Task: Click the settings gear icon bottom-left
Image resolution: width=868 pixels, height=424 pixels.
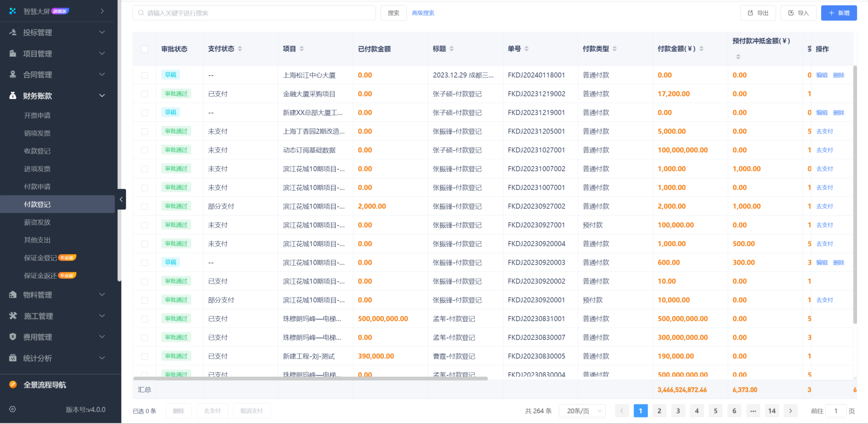Action: point(12,409)
